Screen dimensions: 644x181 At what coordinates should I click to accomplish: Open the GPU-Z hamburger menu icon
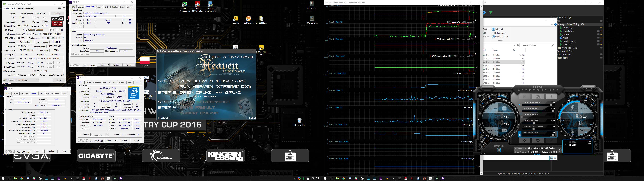(x=64, y=8)
